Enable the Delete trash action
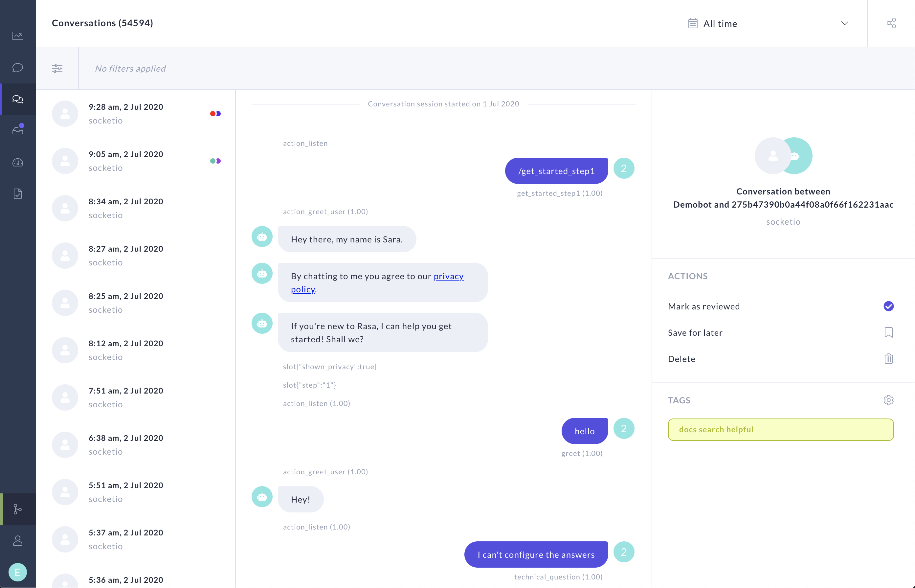The image size is (915, 588). point(889,358)
